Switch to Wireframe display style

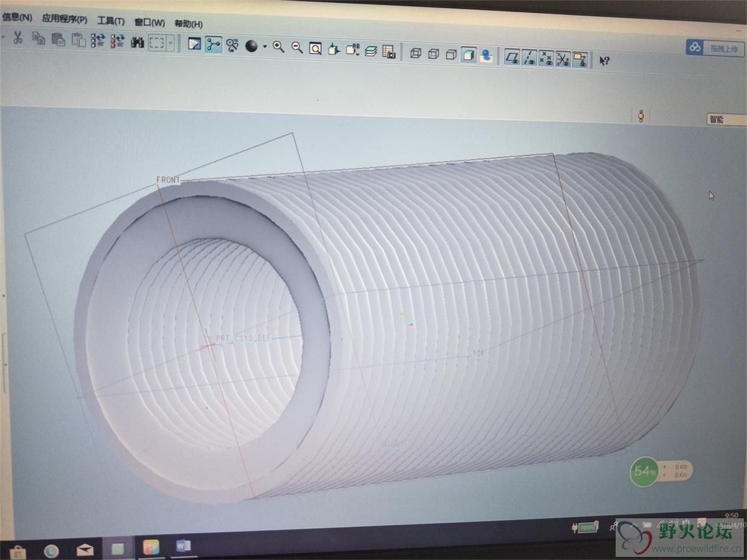[x=416, y=54]
